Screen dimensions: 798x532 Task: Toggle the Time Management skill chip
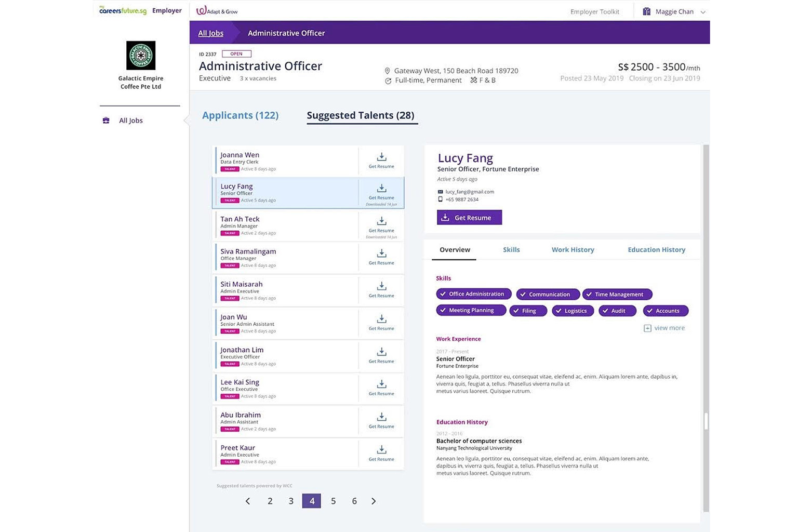617,294
